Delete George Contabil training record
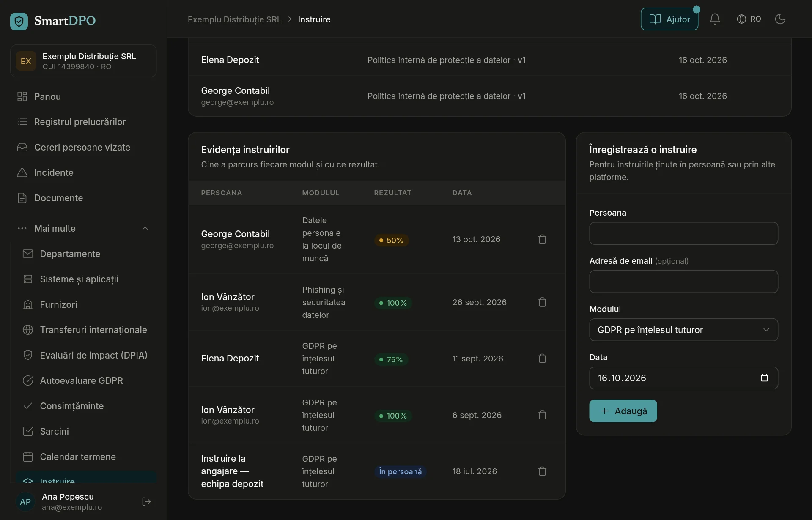Viewport: 812px width, 520px height. coord(542,239)
